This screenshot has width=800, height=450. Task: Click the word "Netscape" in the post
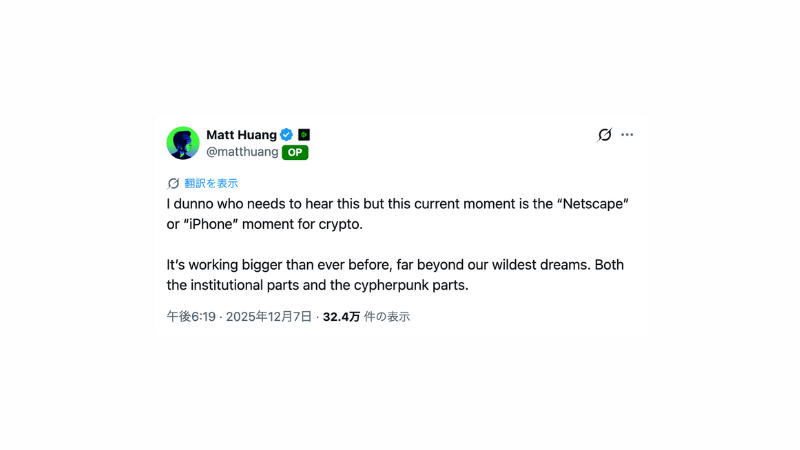coord(596,203)
